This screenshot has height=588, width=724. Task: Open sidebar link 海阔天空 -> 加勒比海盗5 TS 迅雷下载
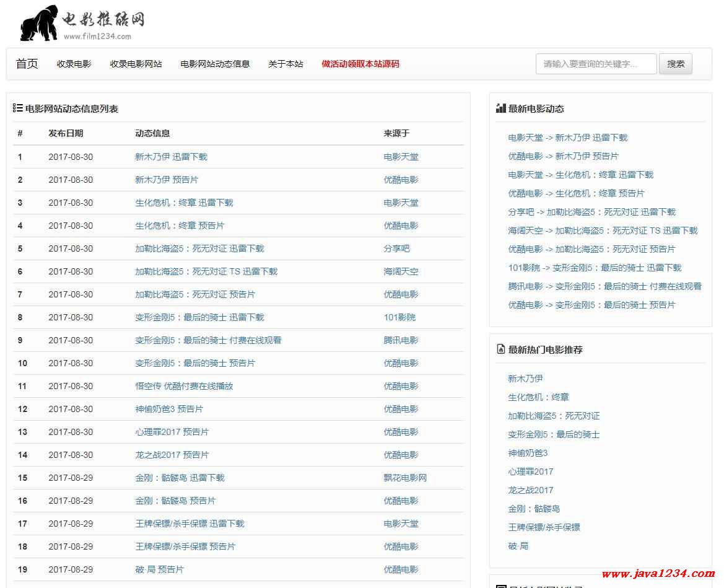(x=603, y=230)
